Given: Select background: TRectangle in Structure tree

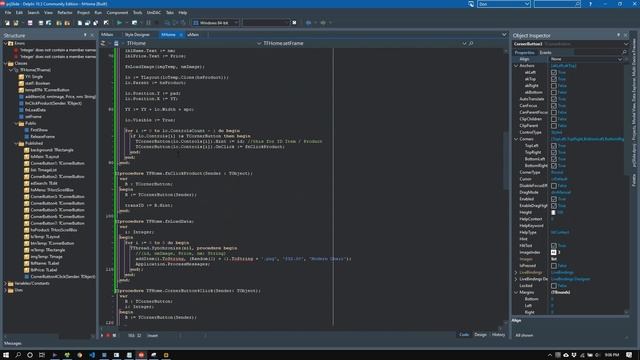Looking at the screenshot, I should pos(52,150).
